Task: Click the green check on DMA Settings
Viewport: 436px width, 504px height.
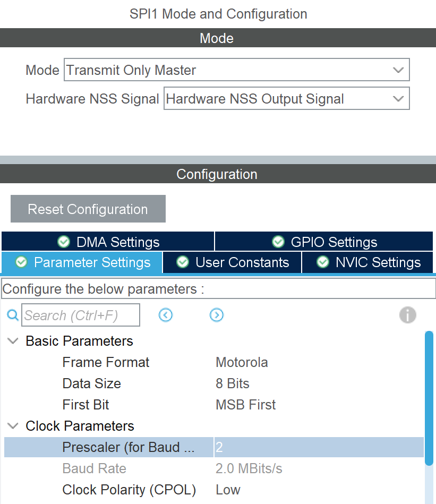Action: [x=64, y=242]
